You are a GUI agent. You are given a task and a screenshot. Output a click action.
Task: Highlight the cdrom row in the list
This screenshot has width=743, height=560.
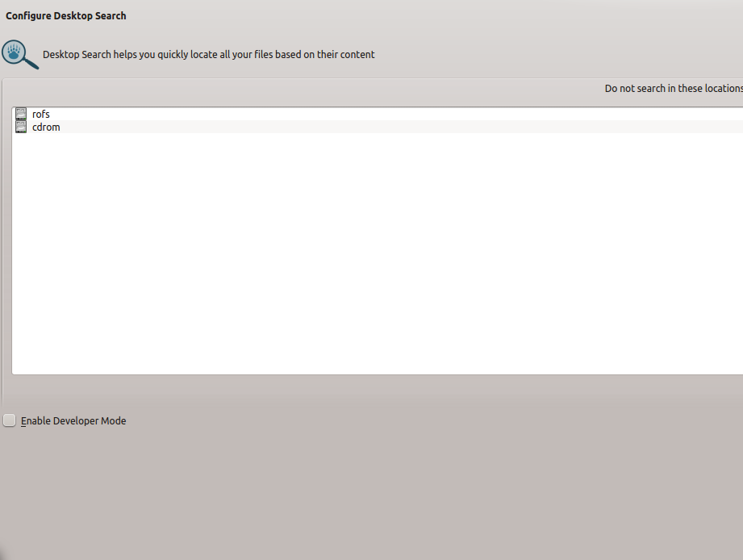click(x=378, y=127)
